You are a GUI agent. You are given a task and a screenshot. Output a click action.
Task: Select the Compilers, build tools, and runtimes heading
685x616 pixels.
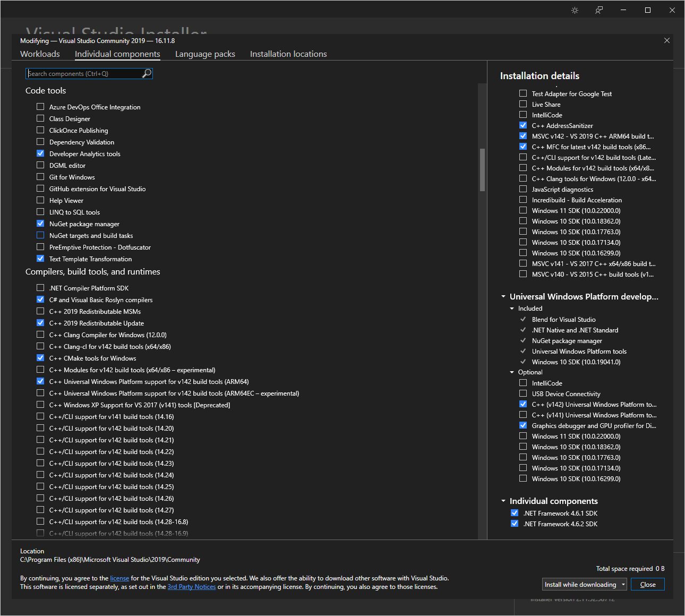pos(93,272)
